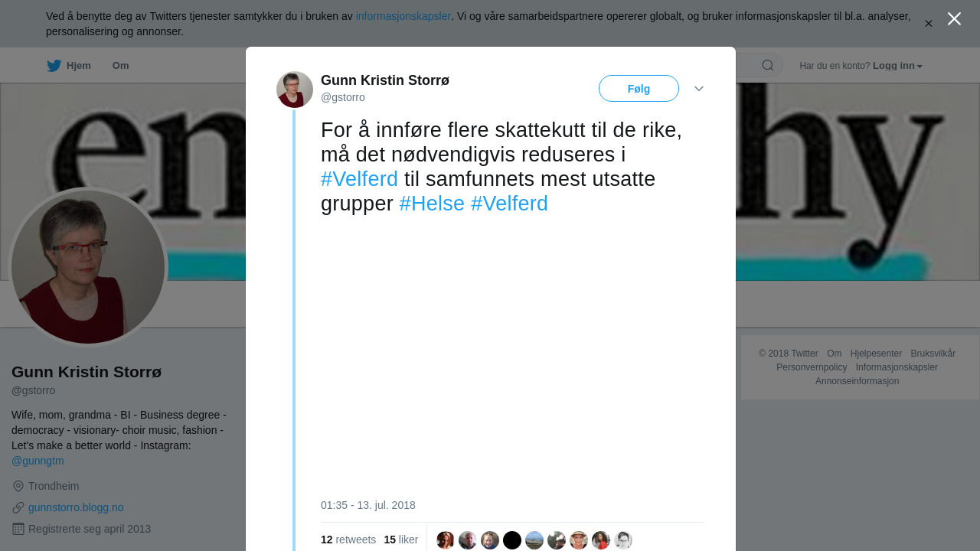
Task: Open the large profile picture
Action: coord(88,267)
